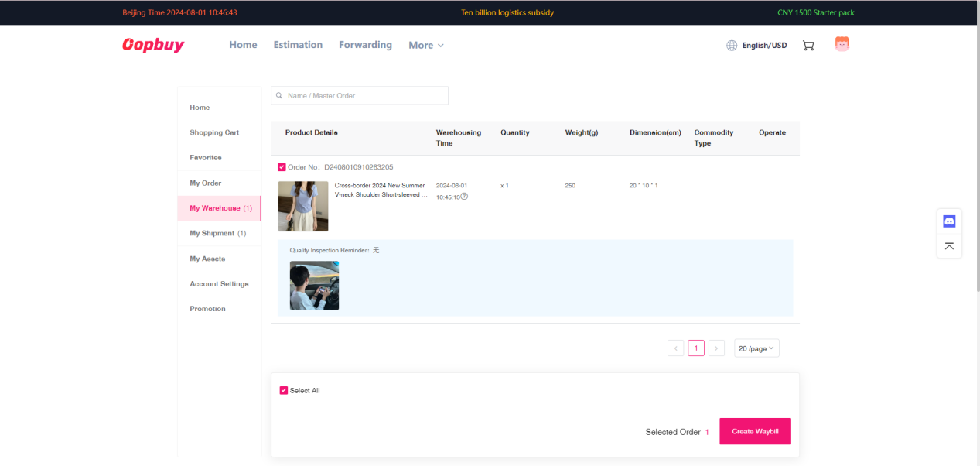Click the Name / Master Order search field
This screenshot has width=980, height=466.
pos(360,95)
